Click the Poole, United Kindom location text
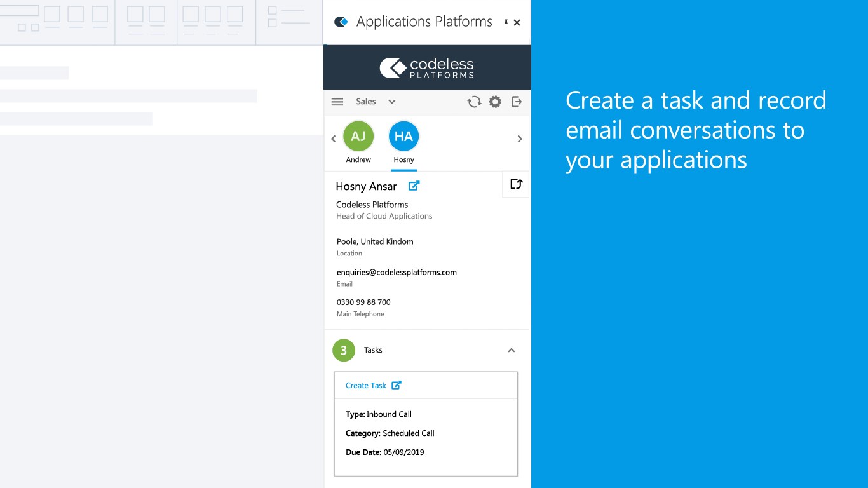The height and width of the screenshot is (488, 868). point(375,241)
